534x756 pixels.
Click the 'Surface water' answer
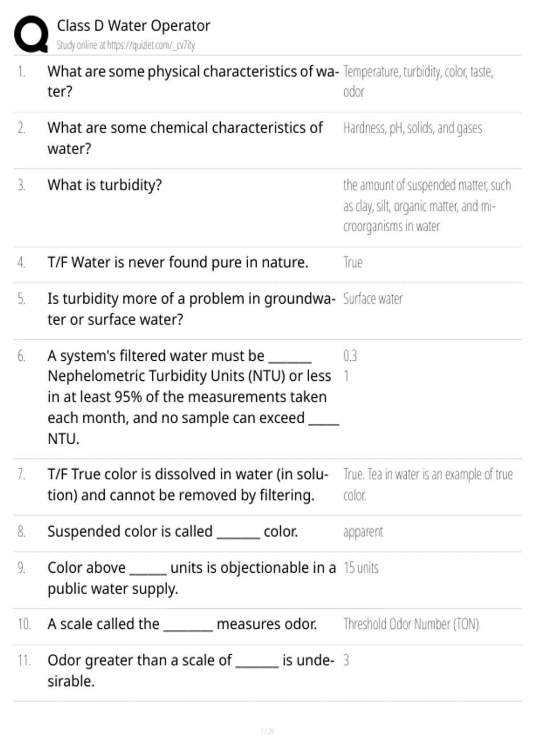(x=372, y=299)
